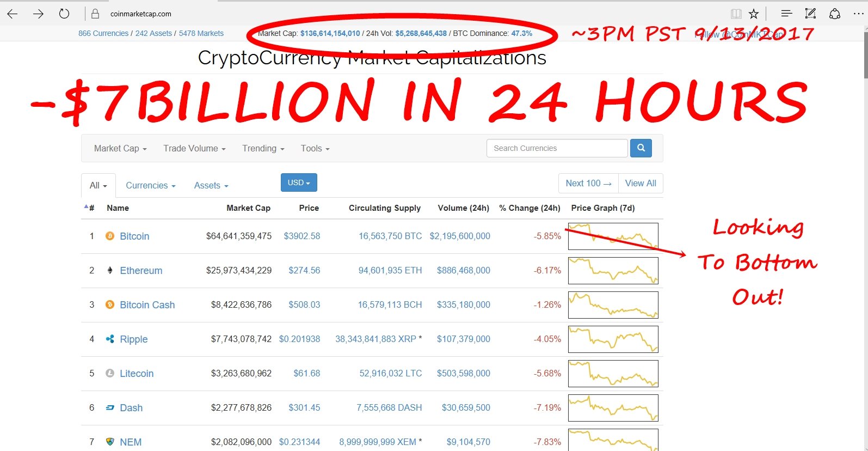Click the Bitcoin Cash logo icon

(110, 304)
